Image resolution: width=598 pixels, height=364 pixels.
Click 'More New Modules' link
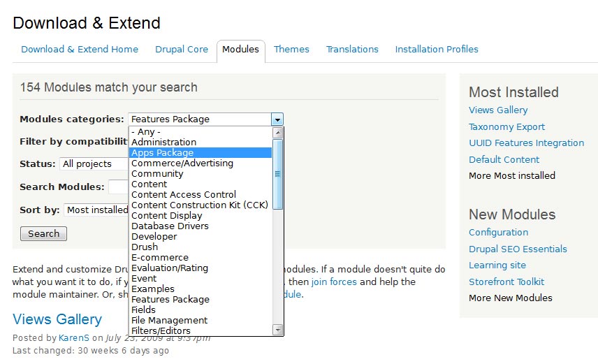(x=510, y=298)
